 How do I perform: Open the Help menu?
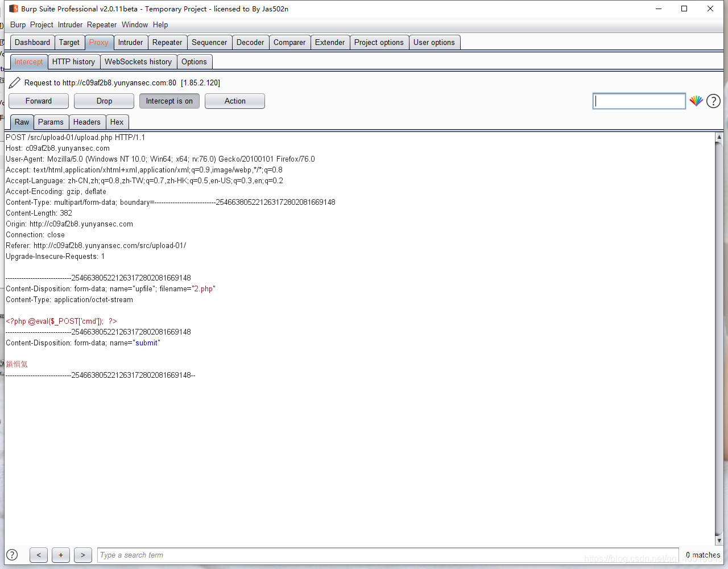tap(160, 25)
